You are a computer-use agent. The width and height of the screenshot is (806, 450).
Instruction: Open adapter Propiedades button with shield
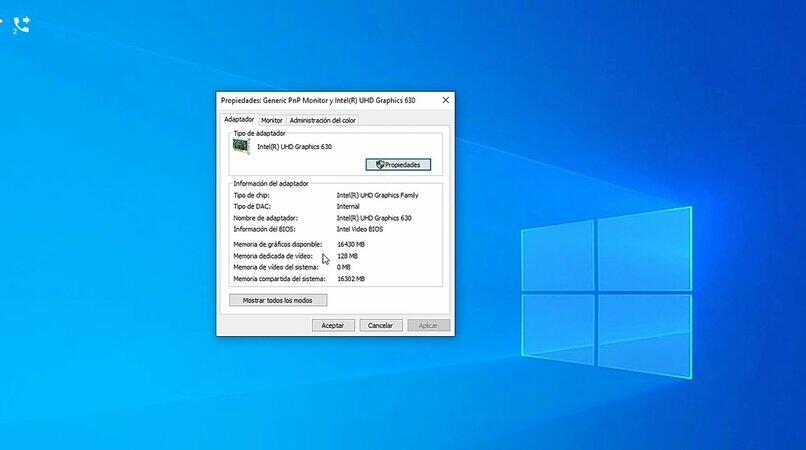pyautogui.click(x=398, y=165)
